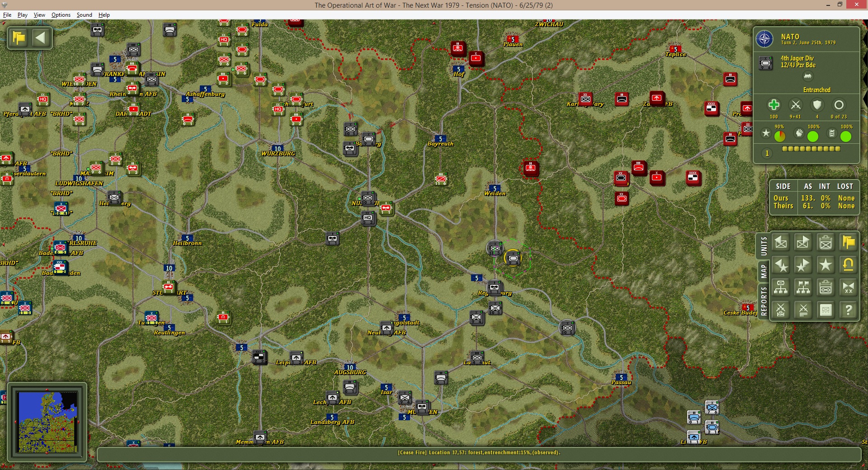Click the green cross health icon

pyautogui.click(x=774, y=105)
